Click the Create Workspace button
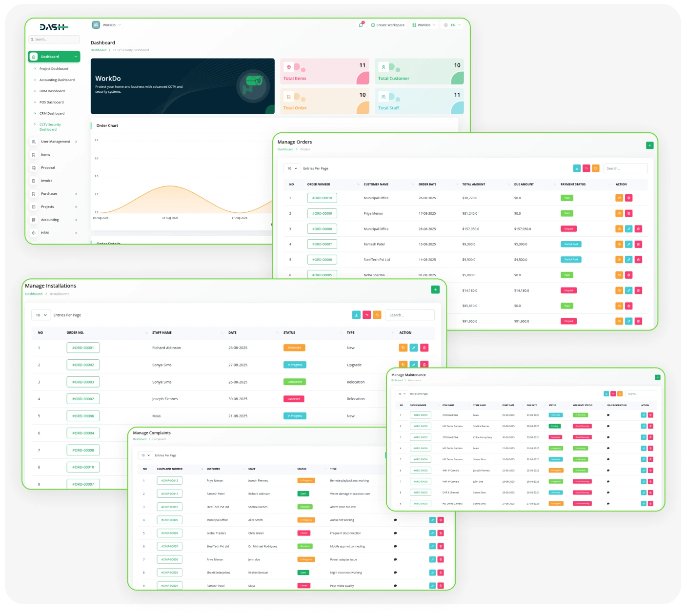 (x=387, y=25)
